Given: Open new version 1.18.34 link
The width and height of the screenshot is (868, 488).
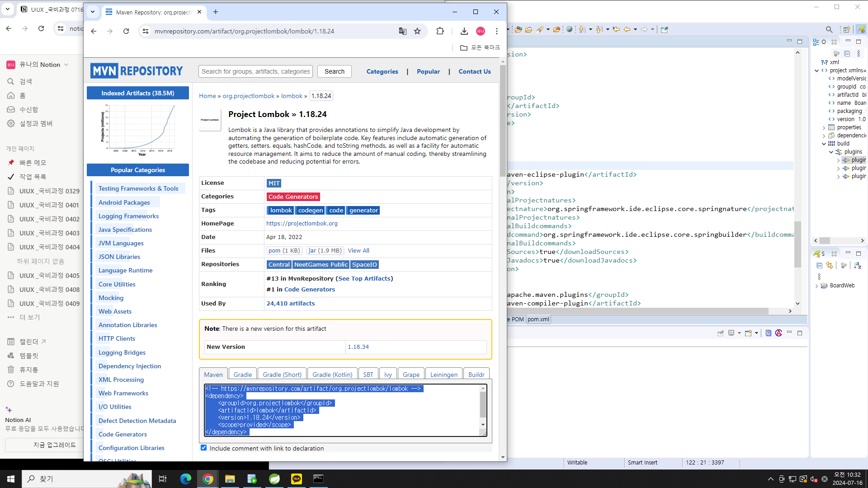Looking at the screenshot, I should coord(358,347).
